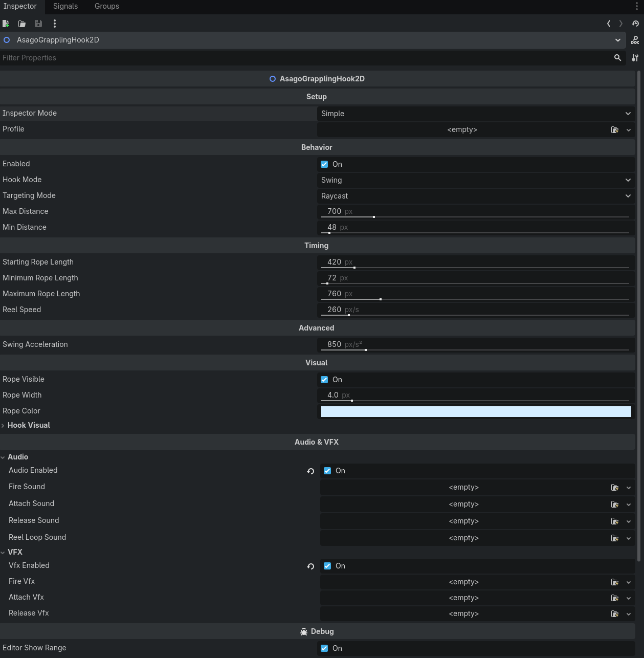
Task: Click the Fire Sound quick load icon
Action: click(x=615, y=488)
